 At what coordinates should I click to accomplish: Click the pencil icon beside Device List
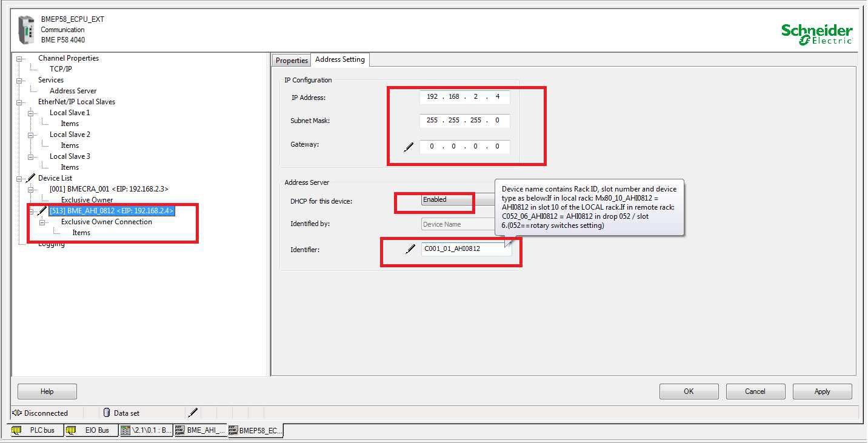point(30,178)
